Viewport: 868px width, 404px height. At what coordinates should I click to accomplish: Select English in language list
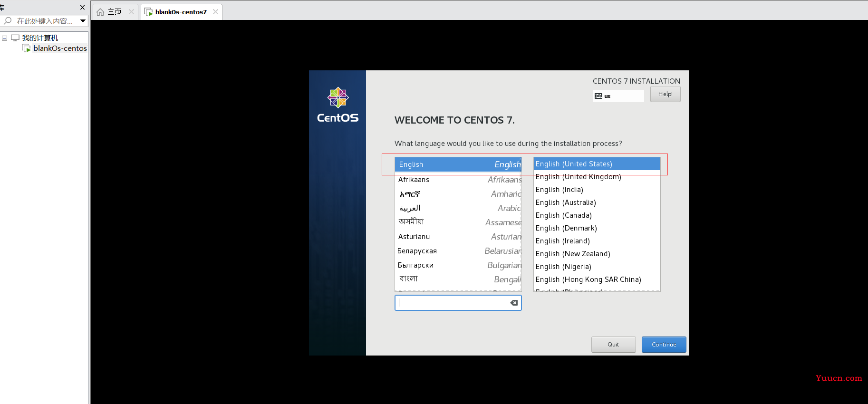[x=458, y=164]
